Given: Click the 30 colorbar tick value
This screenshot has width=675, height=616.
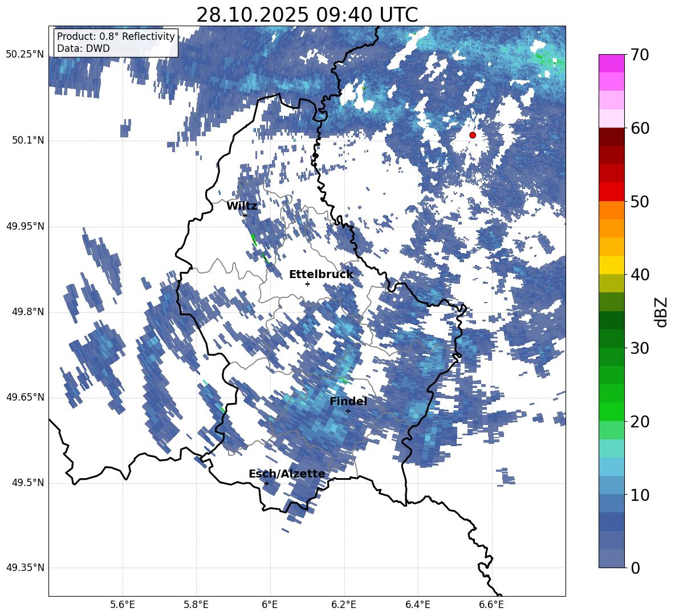Looking at the screenshot, I should pyautogui.click(x=639, y=348).
